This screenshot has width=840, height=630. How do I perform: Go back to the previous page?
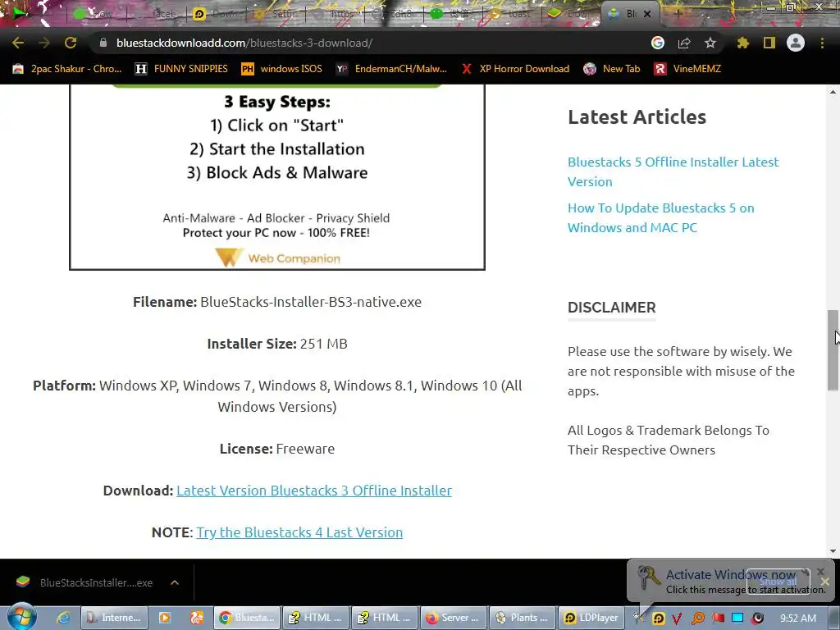(x=18, y=43)
